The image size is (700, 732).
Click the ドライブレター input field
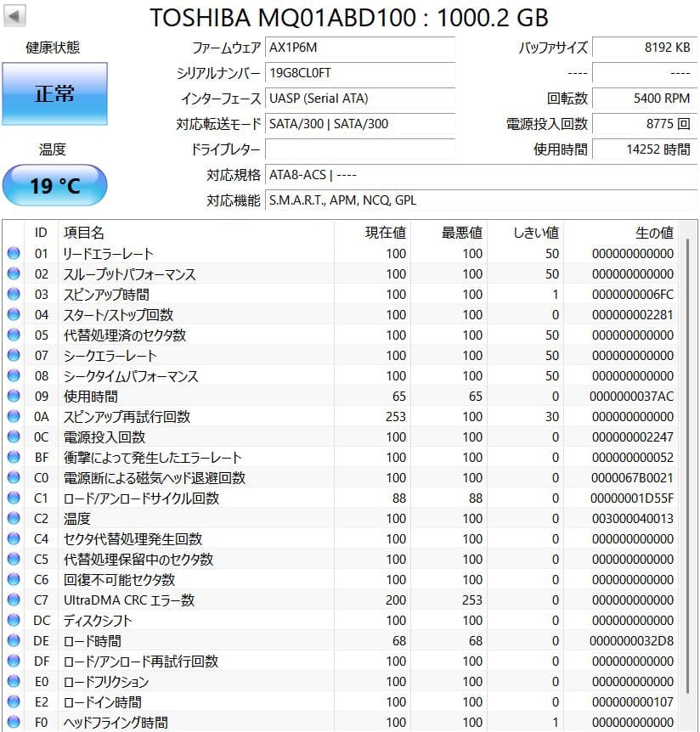361,150
